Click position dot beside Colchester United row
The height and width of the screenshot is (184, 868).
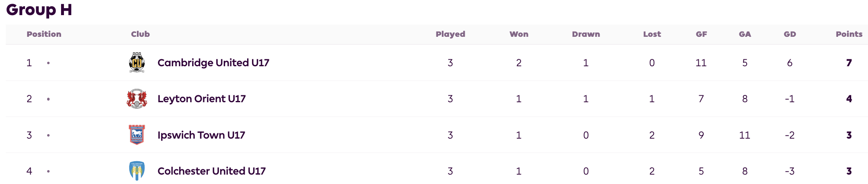48,171
